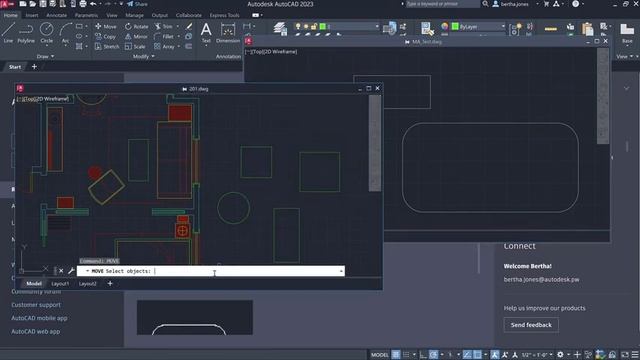Open the AutoCAD mobile app link
The image size is (640, 360).
[39, 318]
